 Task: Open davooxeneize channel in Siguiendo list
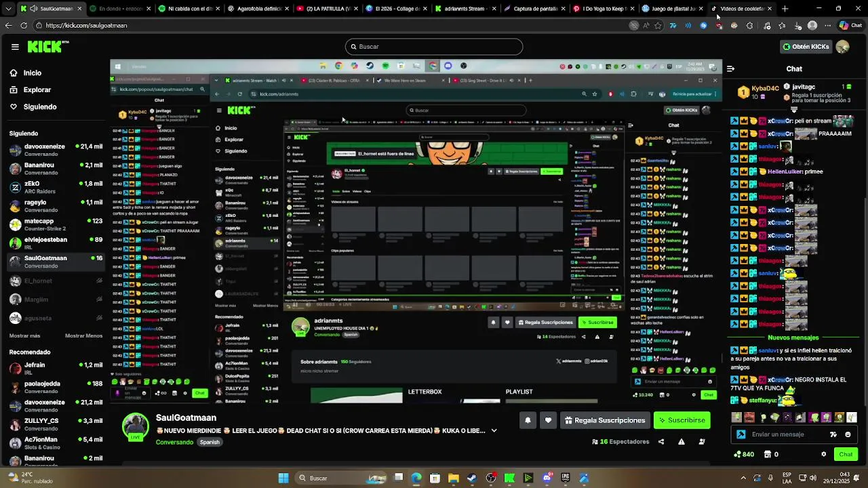point(56,150)
